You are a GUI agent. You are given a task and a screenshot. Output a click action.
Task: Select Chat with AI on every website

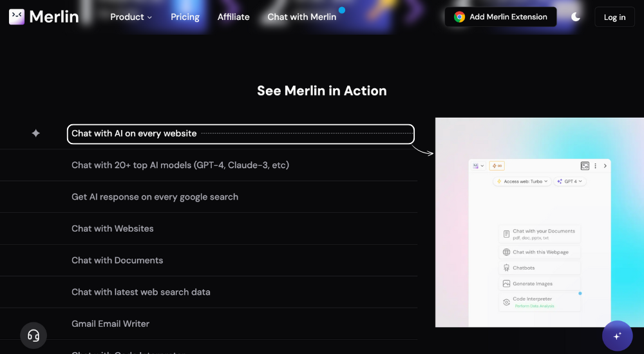(241, 134)
